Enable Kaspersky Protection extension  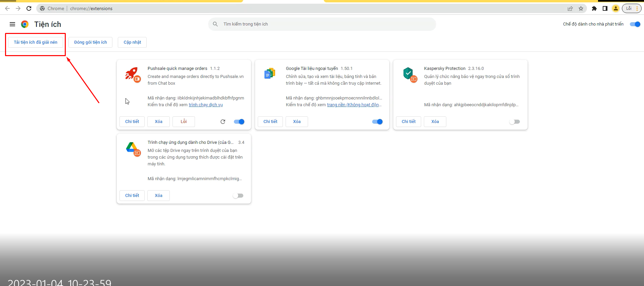(514, 122)
